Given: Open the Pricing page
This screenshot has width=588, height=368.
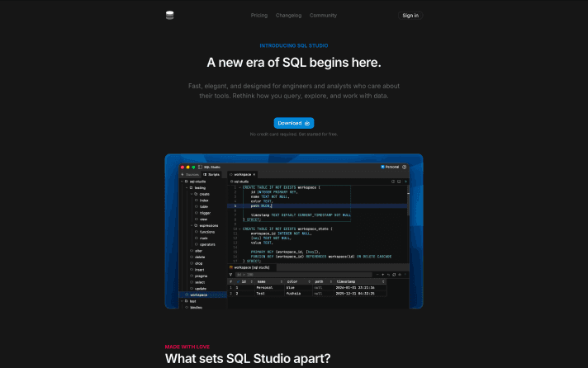Looking at the screenshot, I should tap(259, 16).
